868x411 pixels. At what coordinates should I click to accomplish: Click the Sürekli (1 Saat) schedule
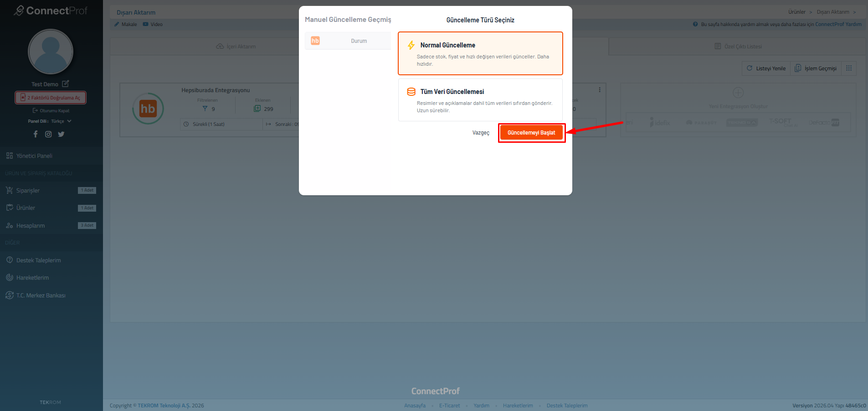click(221, 124)
